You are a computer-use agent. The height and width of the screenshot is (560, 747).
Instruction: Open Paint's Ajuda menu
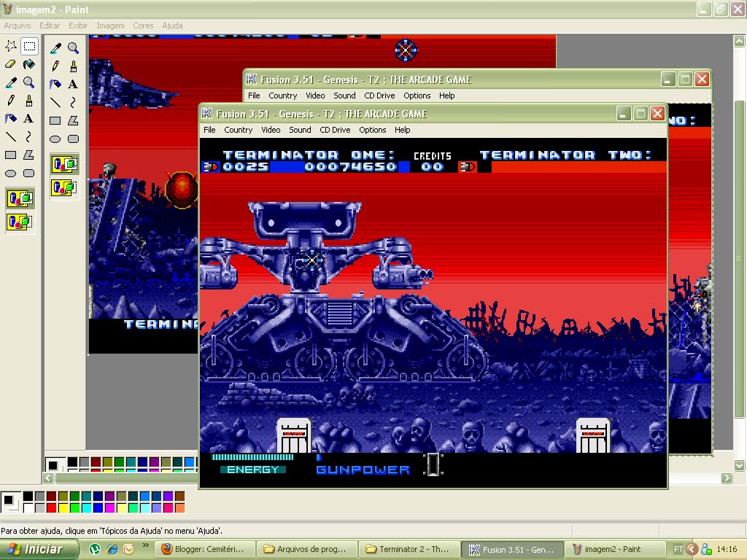[172, 26]
